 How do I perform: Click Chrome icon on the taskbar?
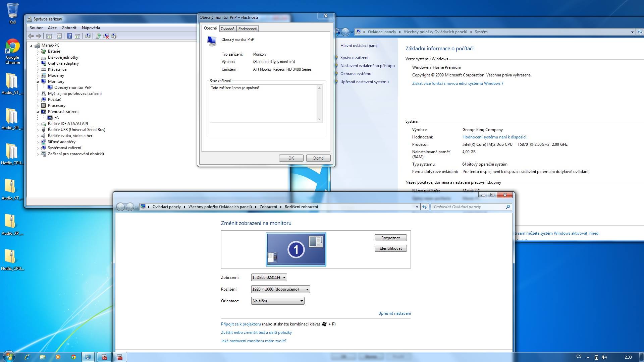coord(73,357)
